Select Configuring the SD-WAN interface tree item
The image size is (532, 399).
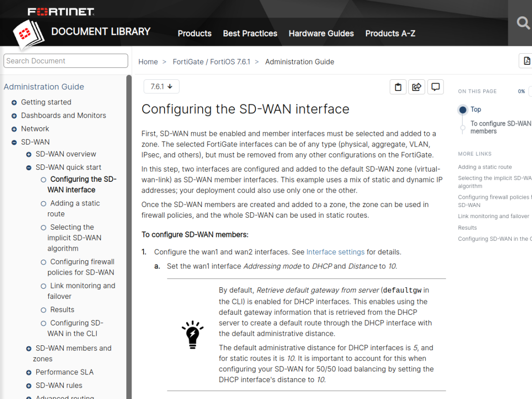point(82,184)
